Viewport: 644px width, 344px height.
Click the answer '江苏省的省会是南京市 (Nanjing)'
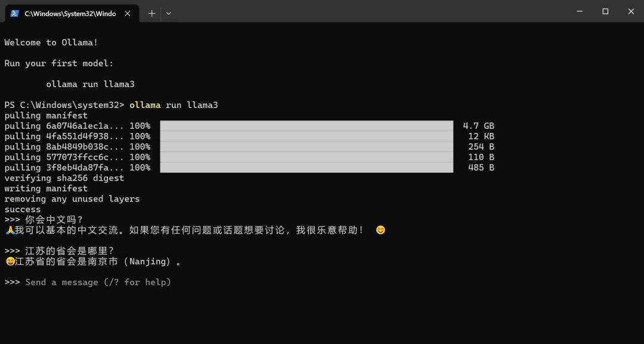click(x=98, y=262)
